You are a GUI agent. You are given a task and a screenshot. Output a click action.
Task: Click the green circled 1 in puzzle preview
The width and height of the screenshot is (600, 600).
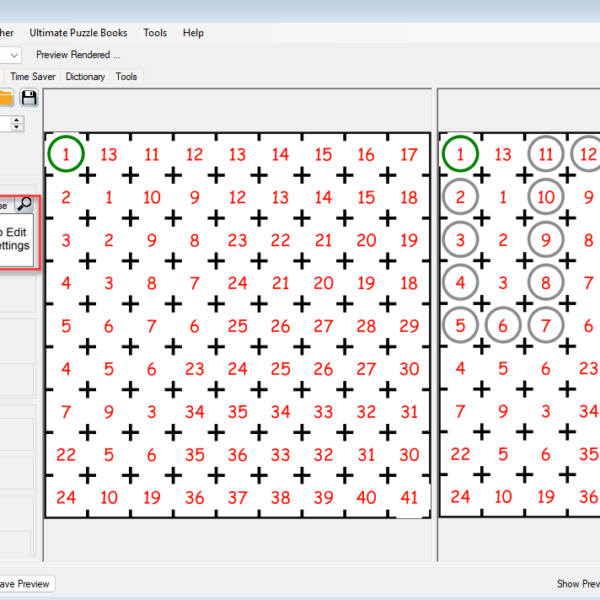coord(66,154)
